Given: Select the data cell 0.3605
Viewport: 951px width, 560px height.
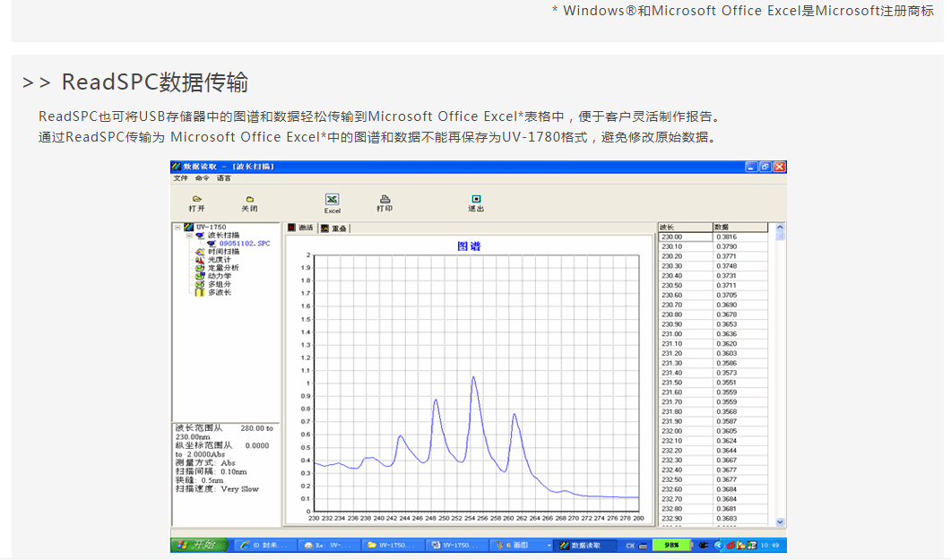Looking at the screenshot, I should (x=740, y=431).
